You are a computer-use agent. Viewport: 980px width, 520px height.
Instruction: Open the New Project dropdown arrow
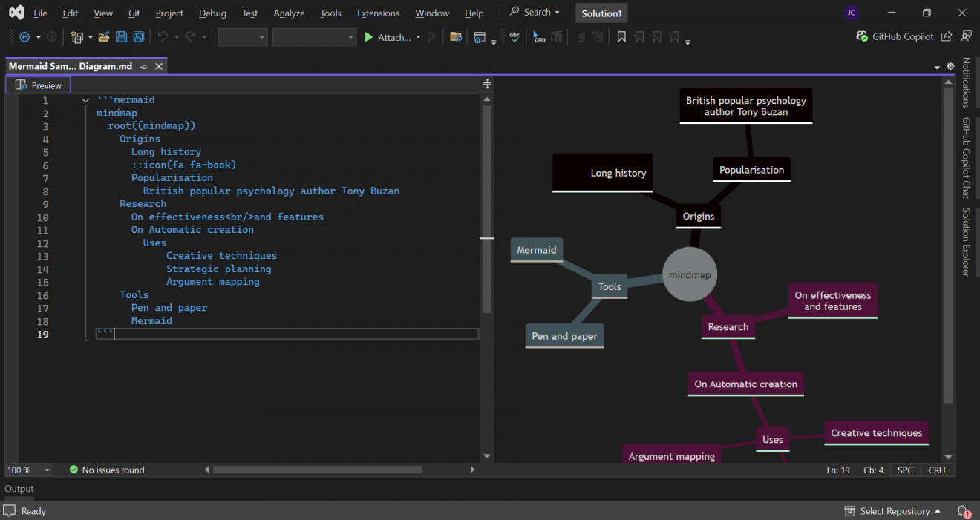point(91,37)
